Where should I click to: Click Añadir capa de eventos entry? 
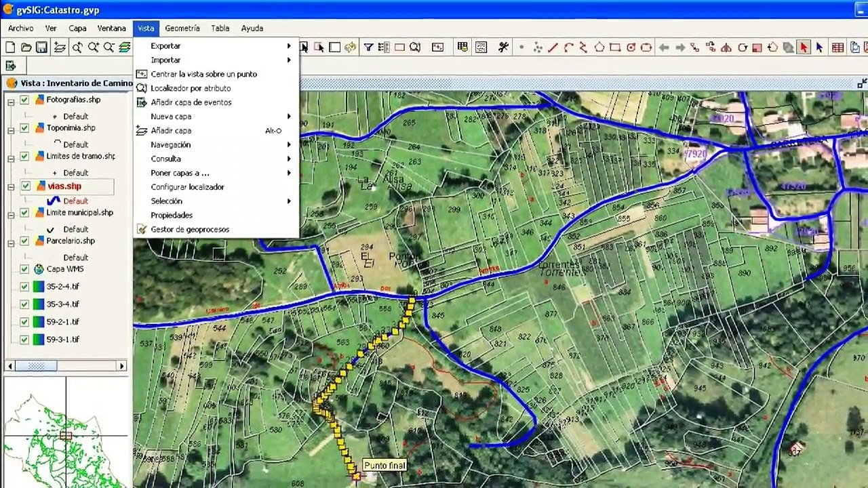pos(216,102)
